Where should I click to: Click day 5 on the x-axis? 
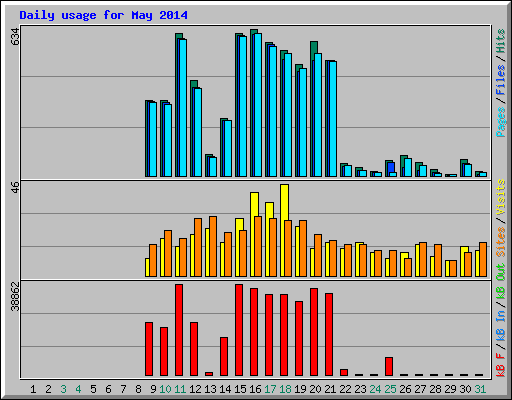click(x=93, y=389)
